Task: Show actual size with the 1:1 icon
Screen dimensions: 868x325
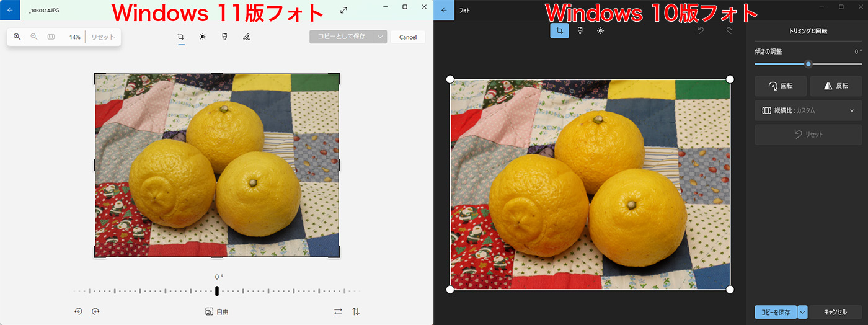Action: tap(51, 37)
